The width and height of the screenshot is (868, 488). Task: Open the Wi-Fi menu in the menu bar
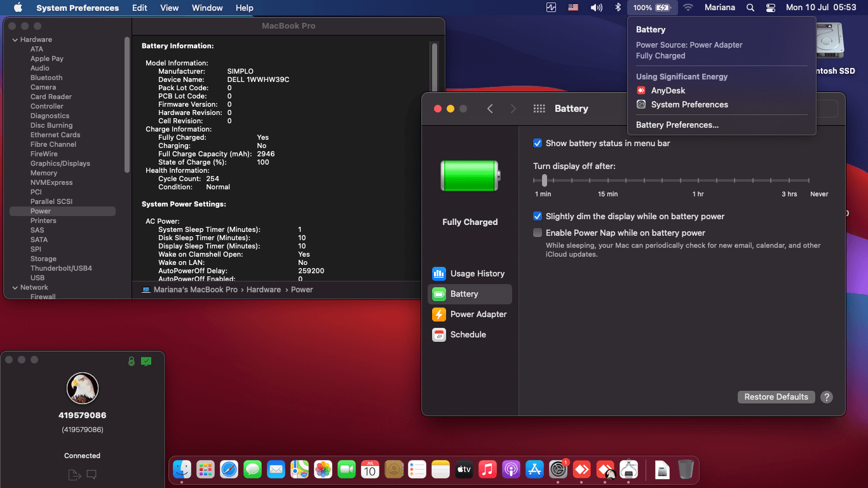[688, 8]
